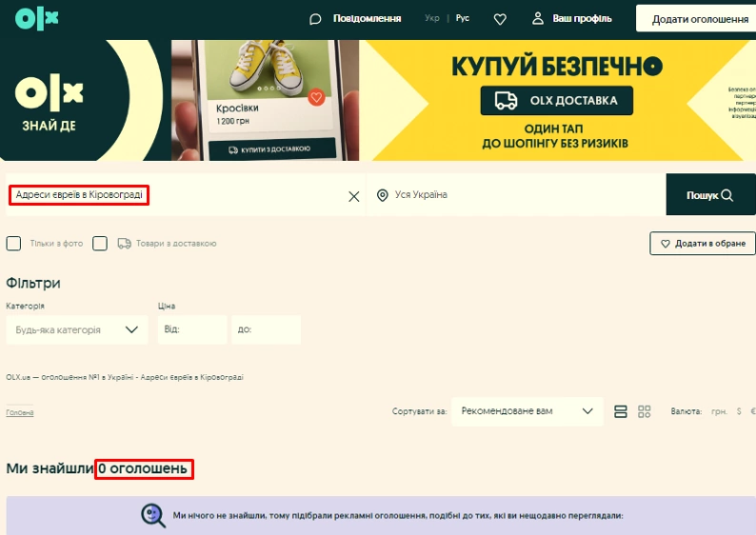This screenshot has height=535, width=756.
Task: Select $ currency
Action: click(739, 411)
